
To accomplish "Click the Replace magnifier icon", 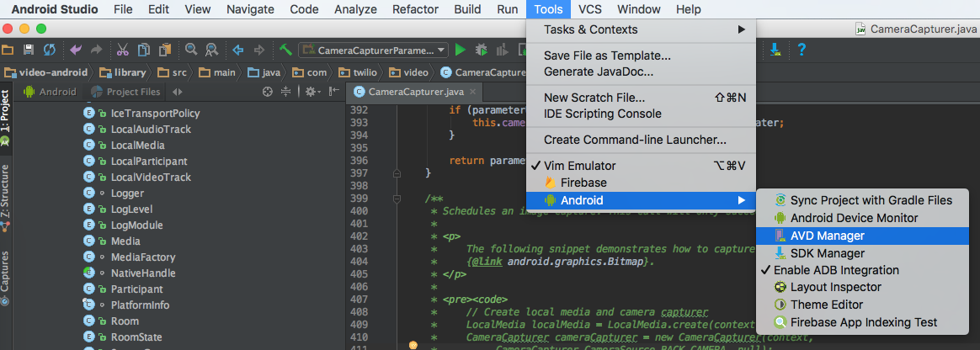I will point(212,50).
